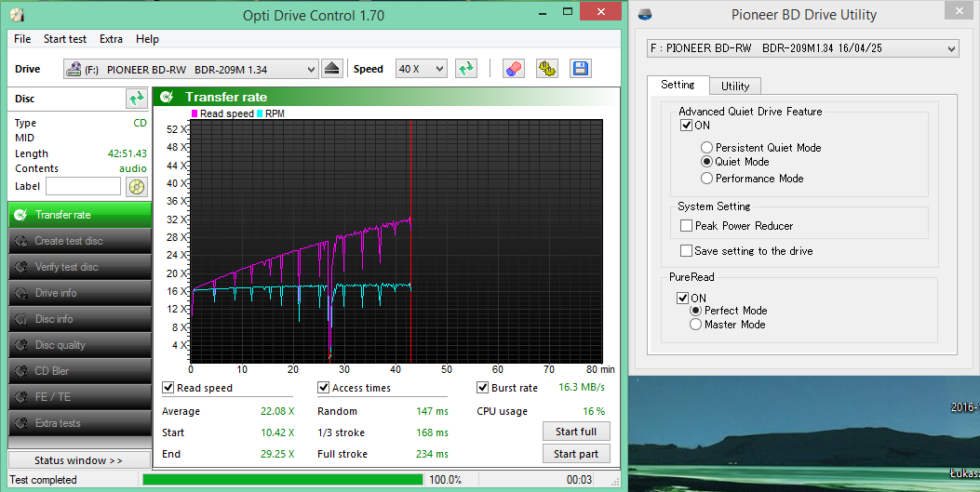This screenshot has width=980, height=492.
Task: Open Create test disc panel
Action: (80, 241)
